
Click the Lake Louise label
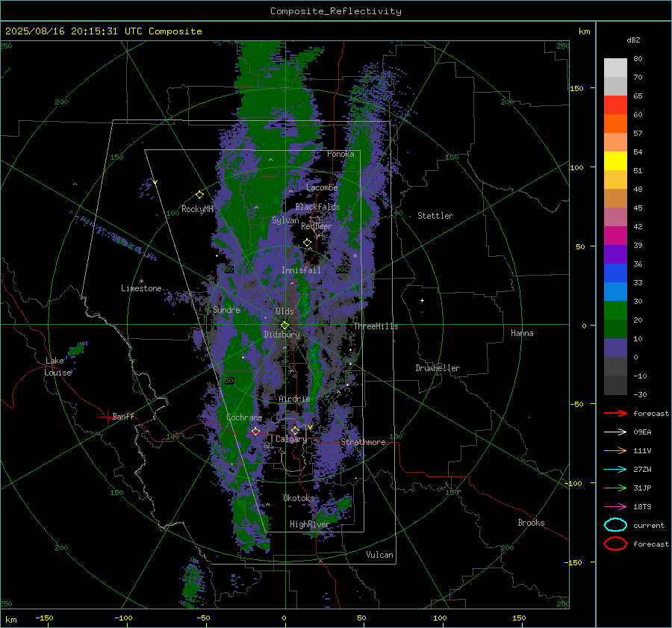57,367
